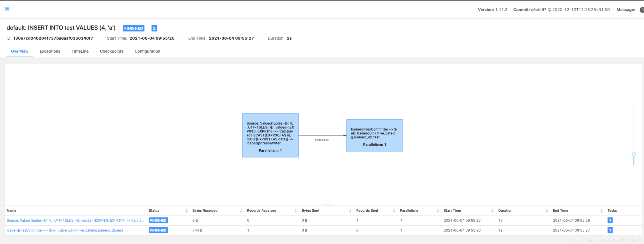644x244 pixels.
Task: Click end time 09:55:26 in Source row
Action: (571, 220)
